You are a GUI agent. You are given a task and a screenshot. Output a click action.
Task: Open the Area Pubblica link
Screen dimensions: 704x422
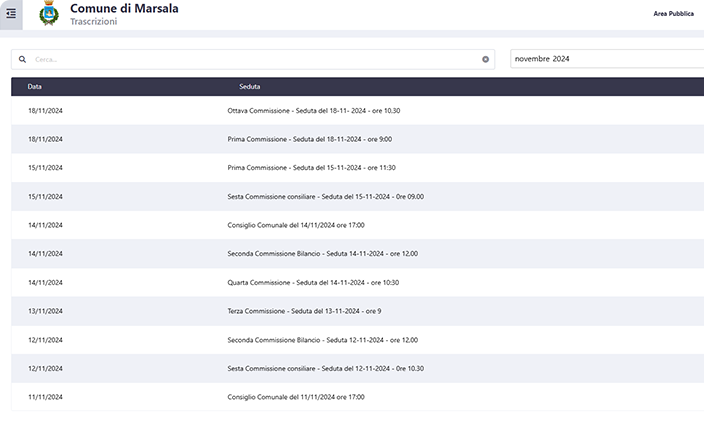(673, 14)
